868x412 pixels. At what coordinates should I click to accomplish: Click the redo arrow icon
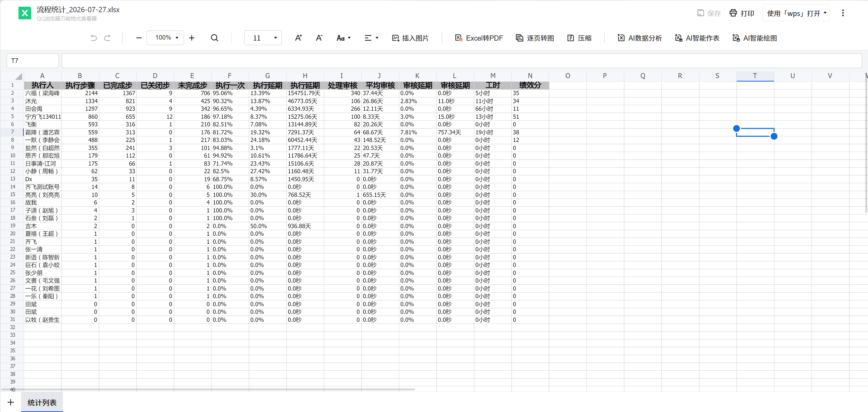(108, 38)
